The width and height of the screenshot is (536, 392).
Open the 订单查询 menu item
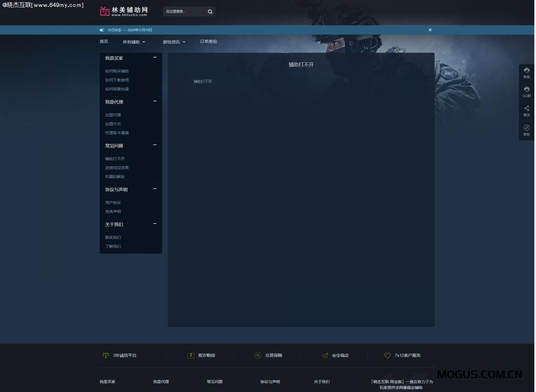(208, 41)
